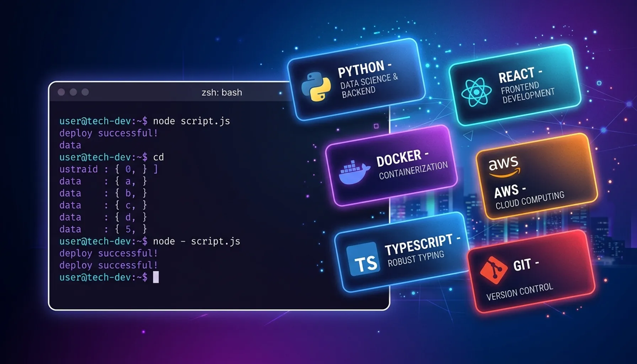
Task: Select the "PYTHON -" card heading
Action: point(364,69)
